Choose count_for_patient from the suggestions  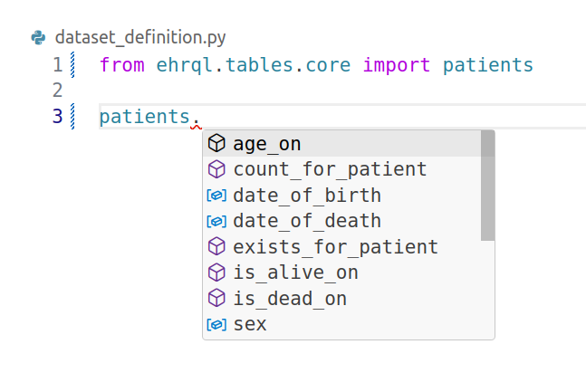342,169
